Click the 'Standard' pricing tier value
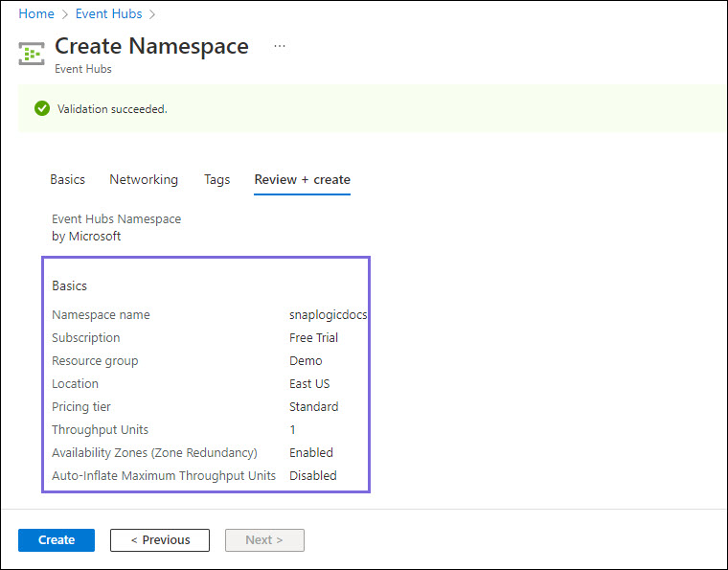Viewport: 728px width, 570px height. tap(313, 406)
